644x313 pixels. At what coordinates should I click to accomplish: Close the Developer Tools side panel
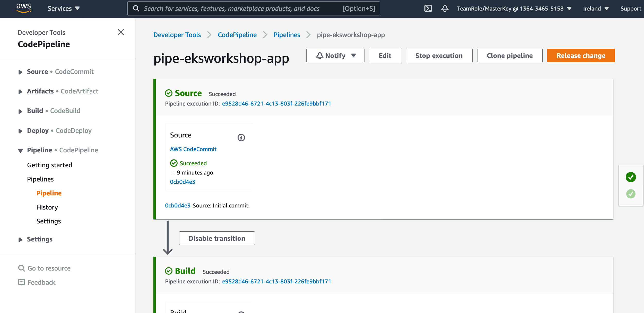click(x=121, y=32)
